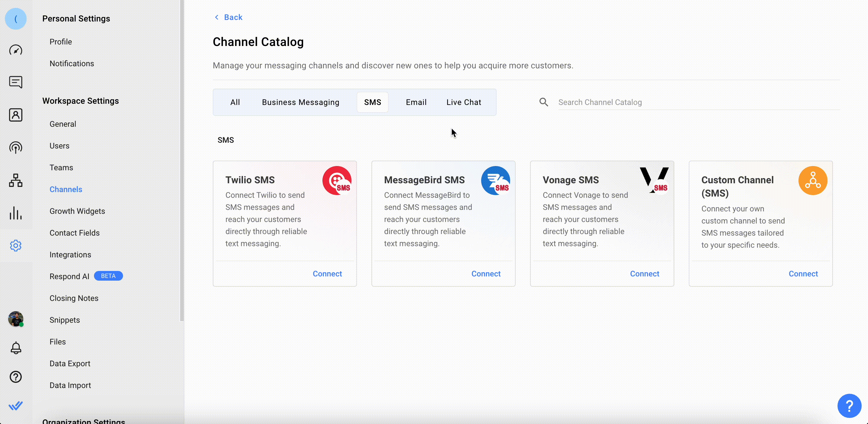Connect the Vonage SMS channel

tap(644, 274)
